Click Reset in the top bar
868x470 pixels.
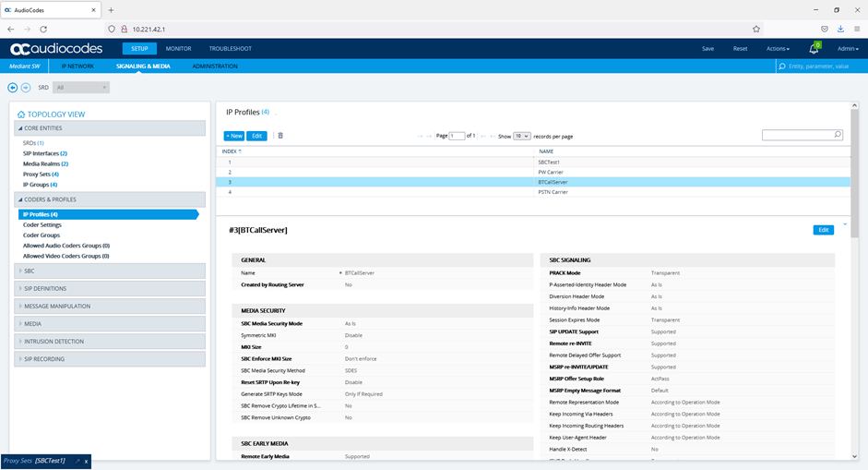click(740, 49)
